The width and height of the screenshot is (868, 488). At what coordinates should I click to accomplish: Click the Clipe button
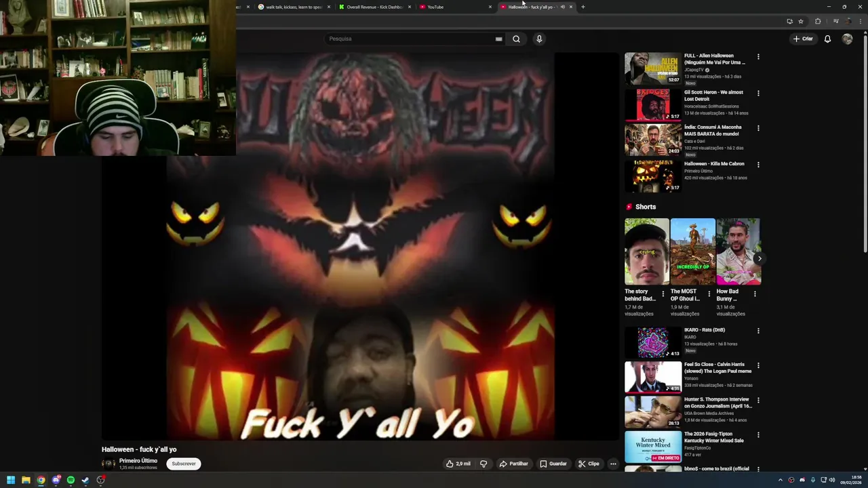pos(589,464)
